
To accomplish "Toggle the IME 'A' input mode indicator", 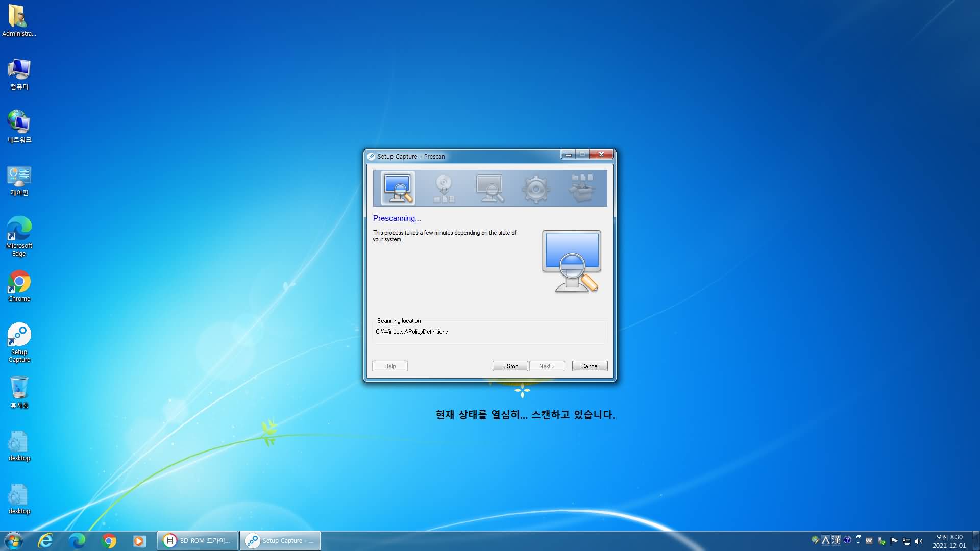I will [825, 540].
